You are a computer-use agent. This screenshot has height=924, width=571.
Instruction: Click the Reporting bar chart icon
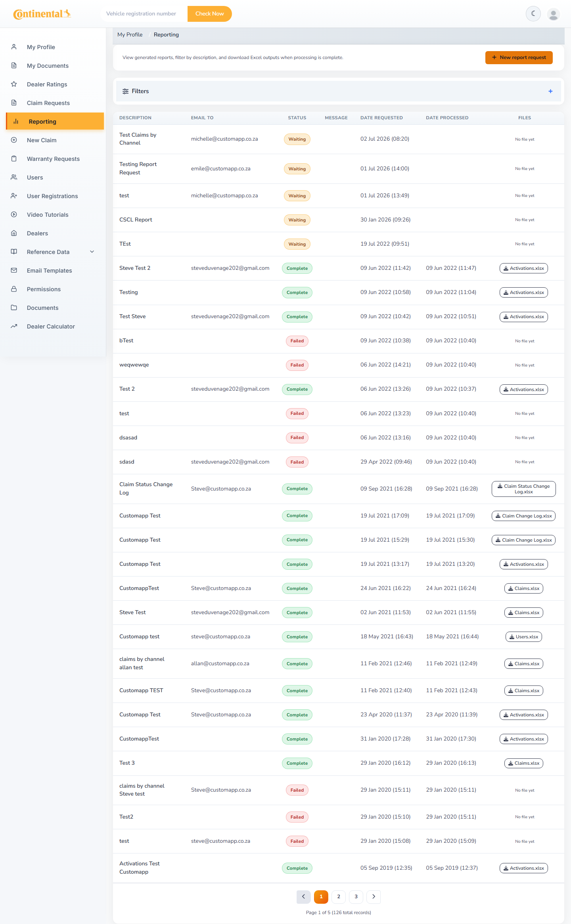[16, 121]
